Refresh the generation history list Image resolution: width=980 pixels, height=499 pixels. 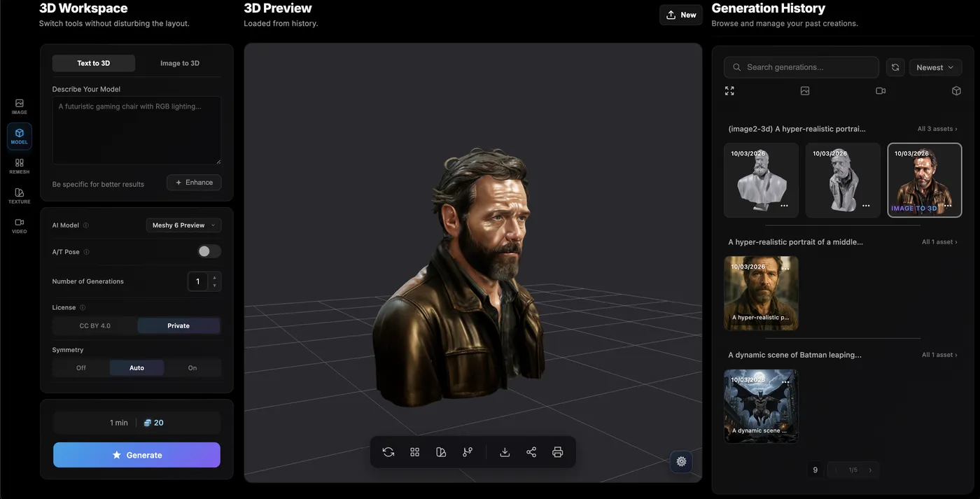pyautogui.click(x=895, y=67)
